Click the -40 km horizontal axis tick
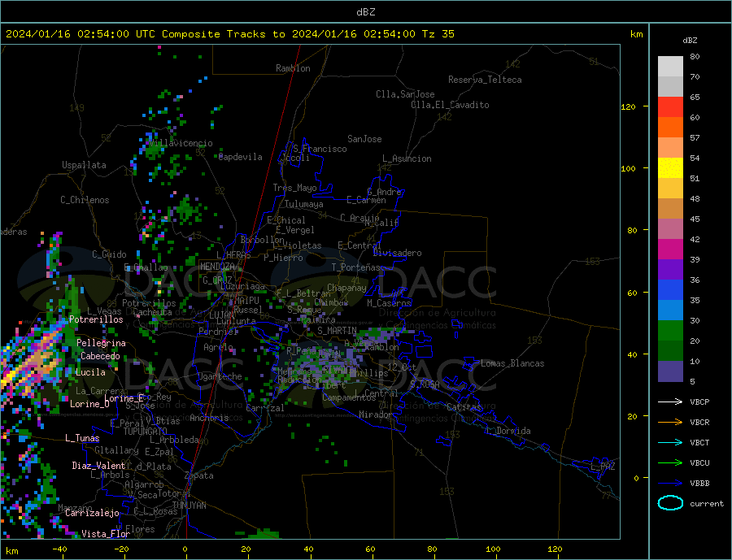Viewport: 732px width, 560px height. click(59, 549)
